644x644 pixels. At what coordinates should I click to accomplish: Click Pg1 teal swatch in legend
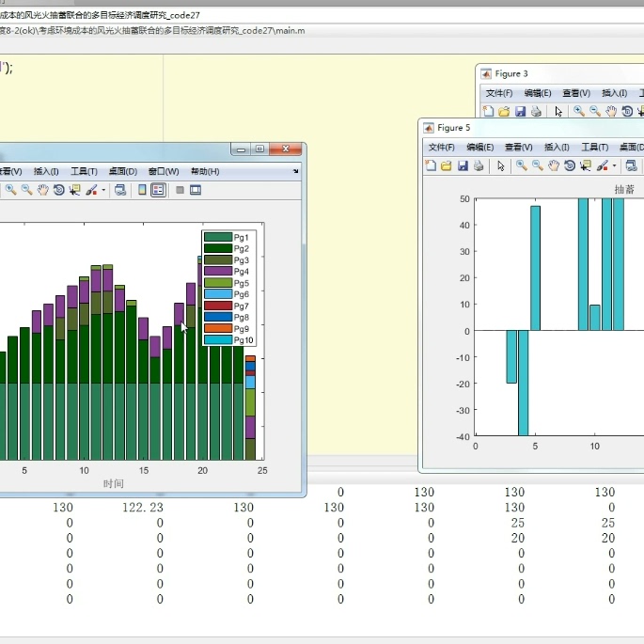click(218, 237)
